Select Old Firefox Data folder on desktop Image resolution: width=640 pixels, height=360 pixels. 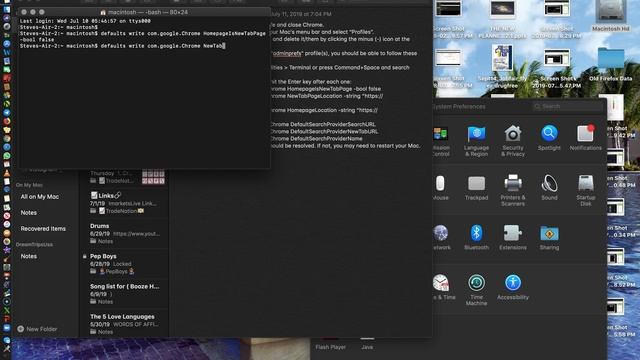pyautogui.click(x=611, y=63)
